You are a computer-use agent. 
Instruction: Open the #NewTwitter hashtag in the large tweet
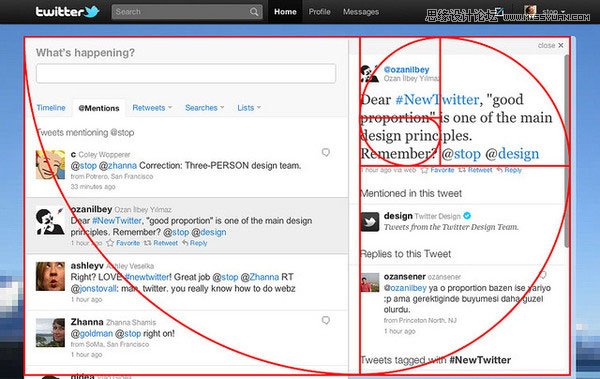[437, 100]
